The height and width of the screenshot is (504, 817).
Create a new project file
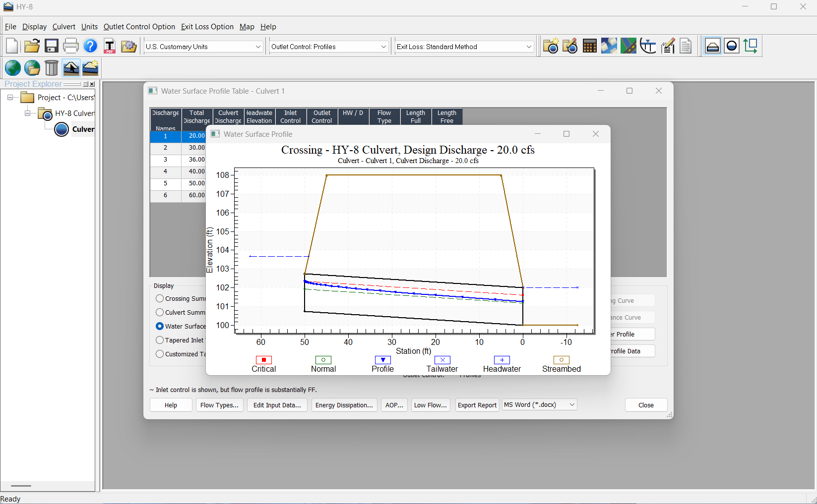(x=12, y=46)
